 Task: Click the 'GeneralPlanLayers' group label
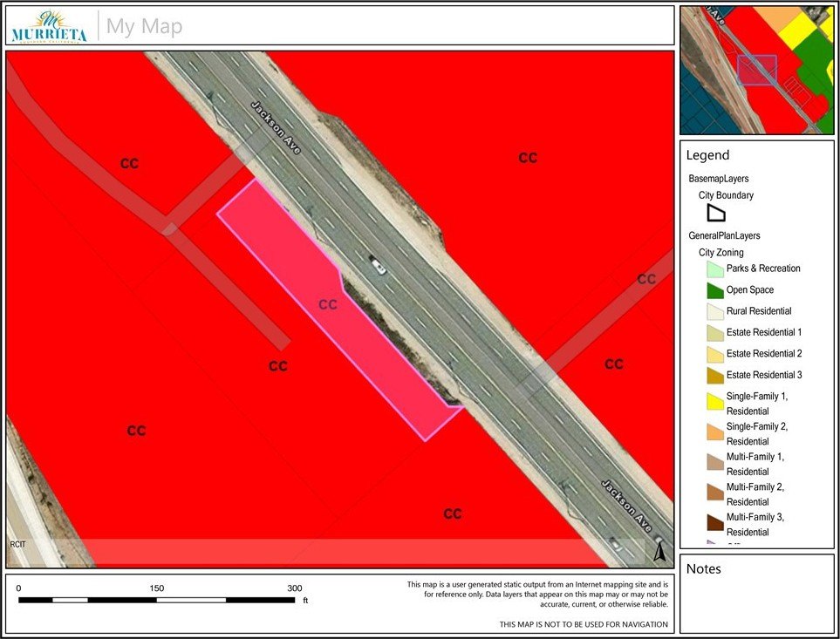coord(724,235)
